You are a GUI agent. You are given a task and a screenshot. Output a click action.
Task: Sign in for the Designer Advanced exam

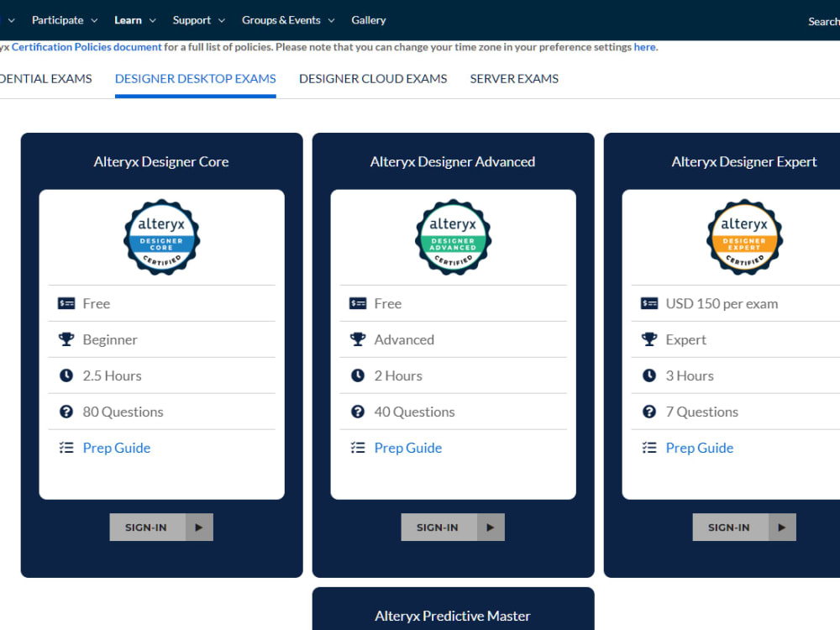tap(453, 528)
